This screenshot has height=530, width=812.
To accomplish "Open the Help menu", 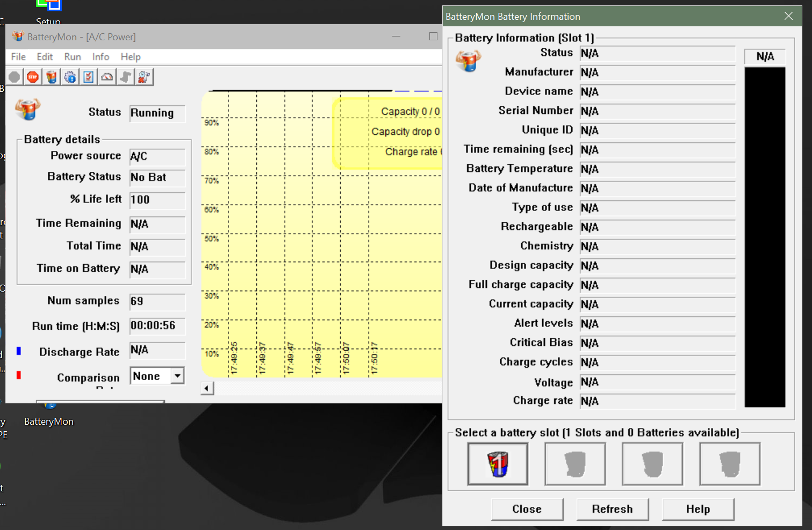I will pyautogui.click(x=131, y=57).
